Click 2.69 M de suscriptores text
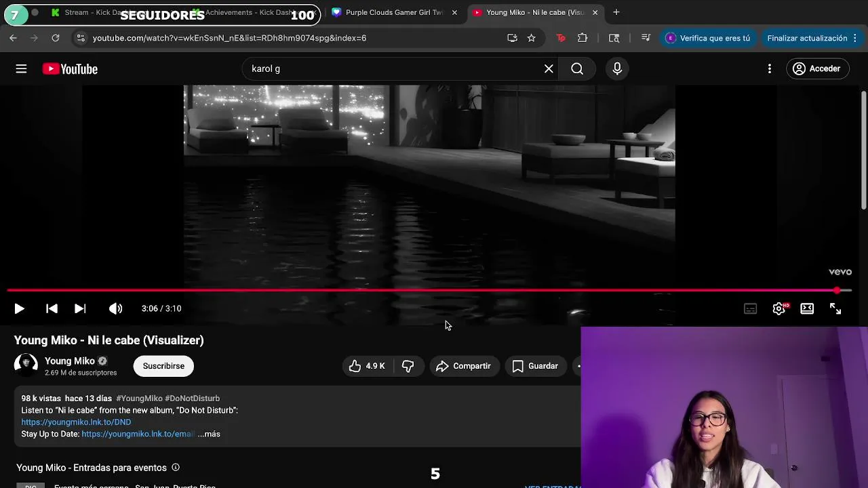 pos(81,373)
